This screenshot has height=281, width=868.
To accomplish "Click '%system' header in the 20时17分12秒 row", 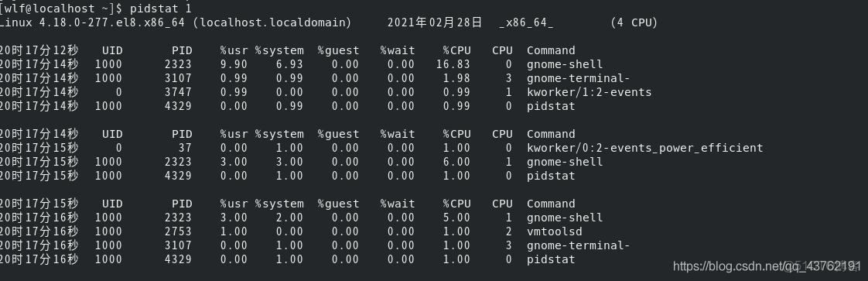I will point(279,50).
